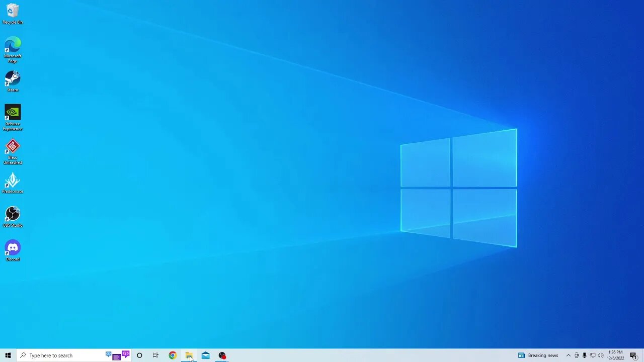The image size is (644, 362).
Task: Open the volume control tray icon
Action: 601,355
